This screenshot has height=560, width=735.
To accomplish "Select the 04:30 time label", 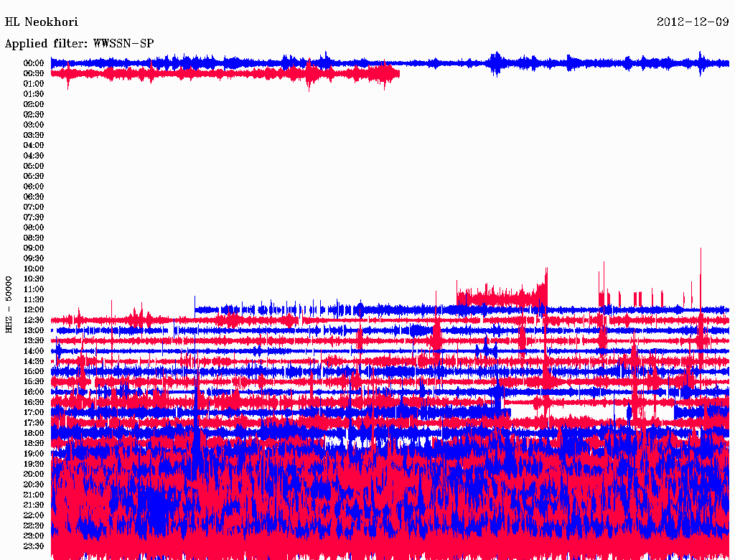I will point(34,156).
